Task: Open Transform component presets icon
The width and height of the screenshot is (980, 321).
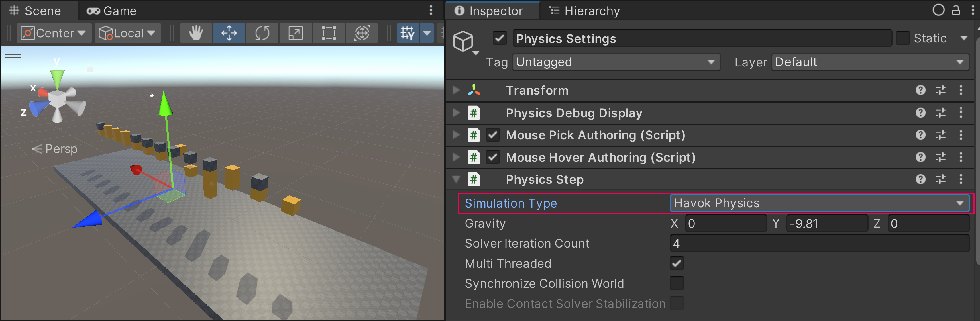Action: 940,90
